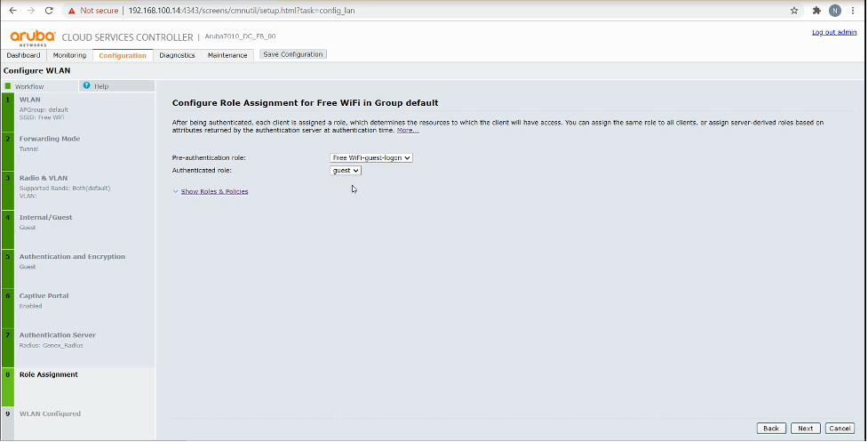Click the browser back arrow icon
This screenshot has width=868, height=442.
(12, 11)
